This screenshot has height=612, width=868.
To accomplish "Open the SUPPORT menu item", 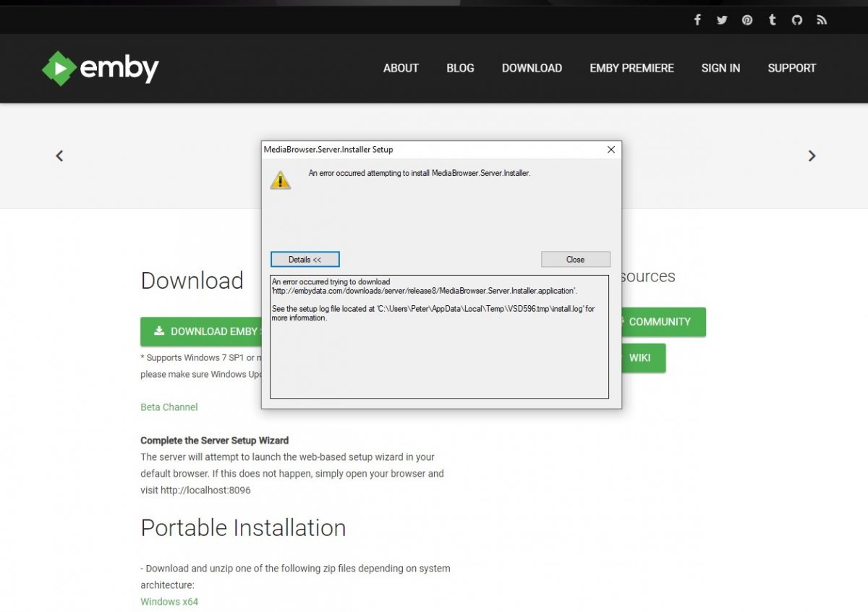I will point(792,68).
